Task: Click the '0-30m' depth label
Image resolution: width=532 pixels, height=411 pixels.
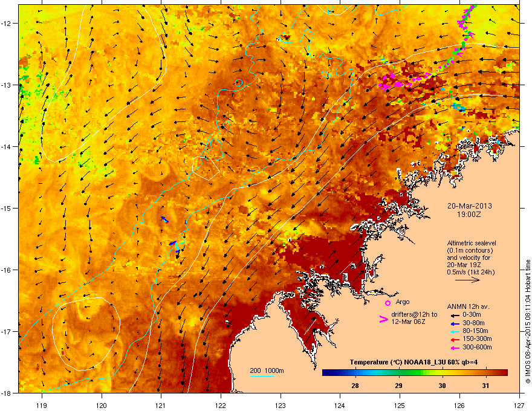Action: 472,315
